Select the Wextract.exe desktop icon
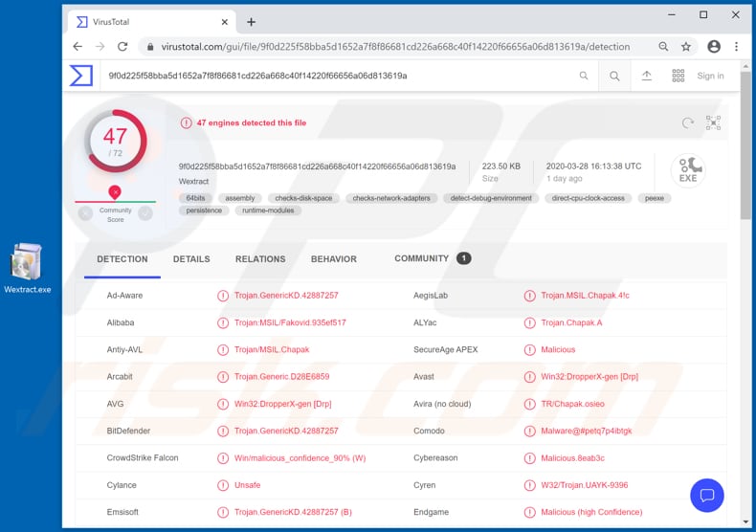756x532 pixels. point(27,269)
